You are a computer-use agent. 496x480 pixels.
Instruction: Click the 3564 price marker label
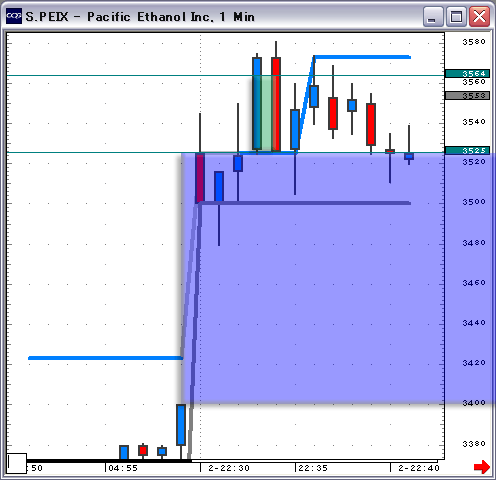click(x=467, y=73)
